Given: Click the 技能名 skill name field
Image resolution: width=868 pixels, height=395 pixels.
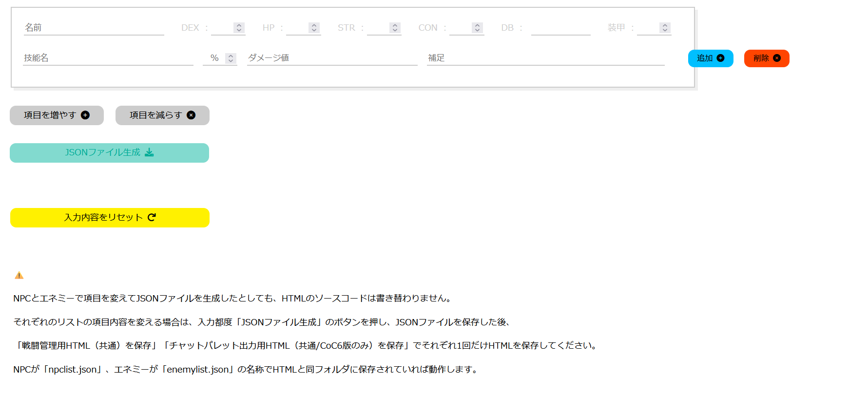Looking at the screenshot, I should click(108, 58).
